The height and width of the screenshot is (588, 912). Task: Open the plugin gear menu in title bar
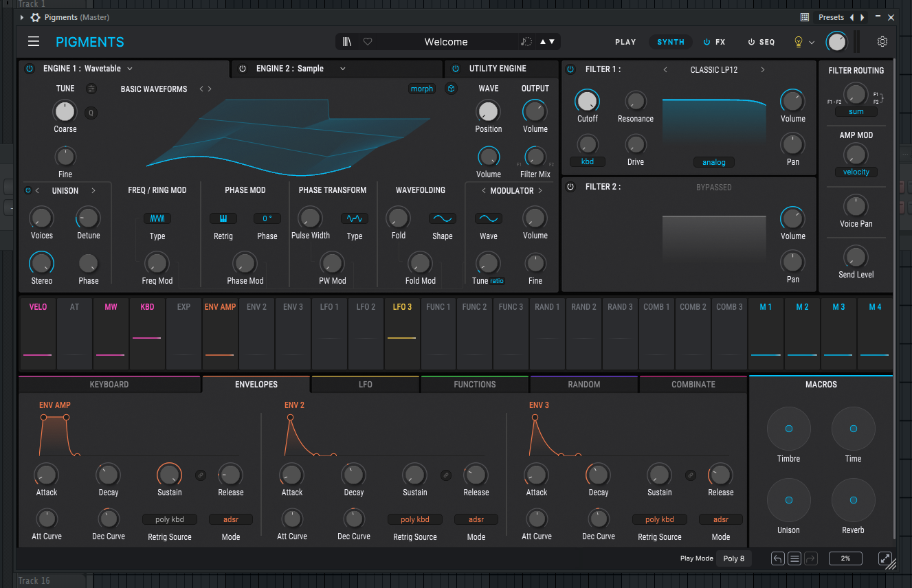click(36, 17)
